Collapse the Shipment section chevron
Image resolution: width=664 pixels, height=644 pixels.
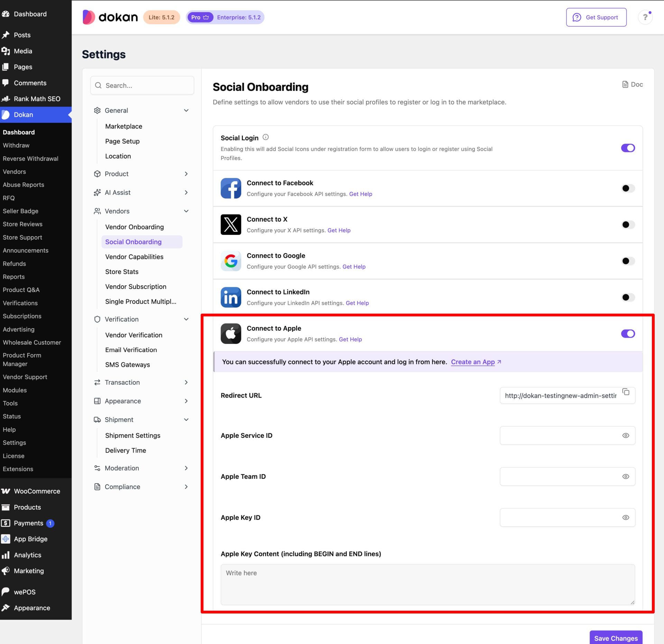[x=186, y=420]
